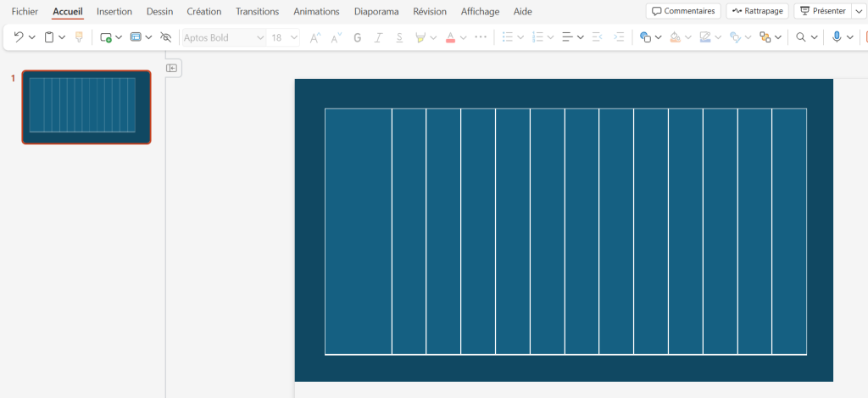This screenshot has width=868, height=398.
Task: Open the Undo history dropdown arrow
Action: click(x=31, y=37)
